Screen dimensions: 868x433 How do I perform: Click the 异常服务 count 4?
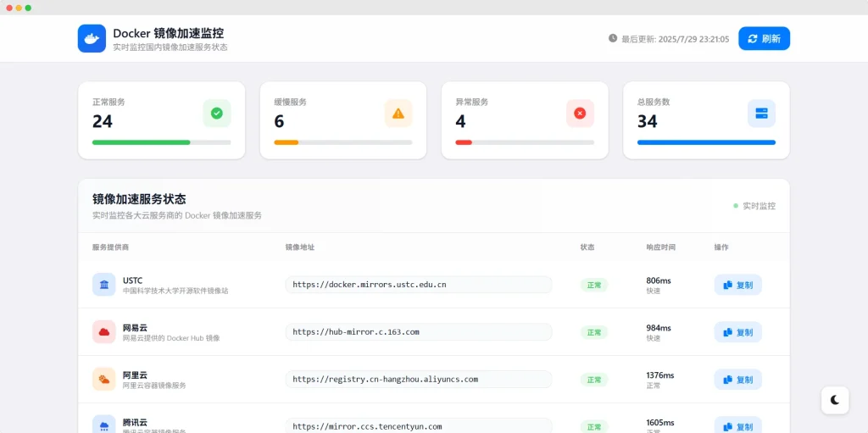461,121
